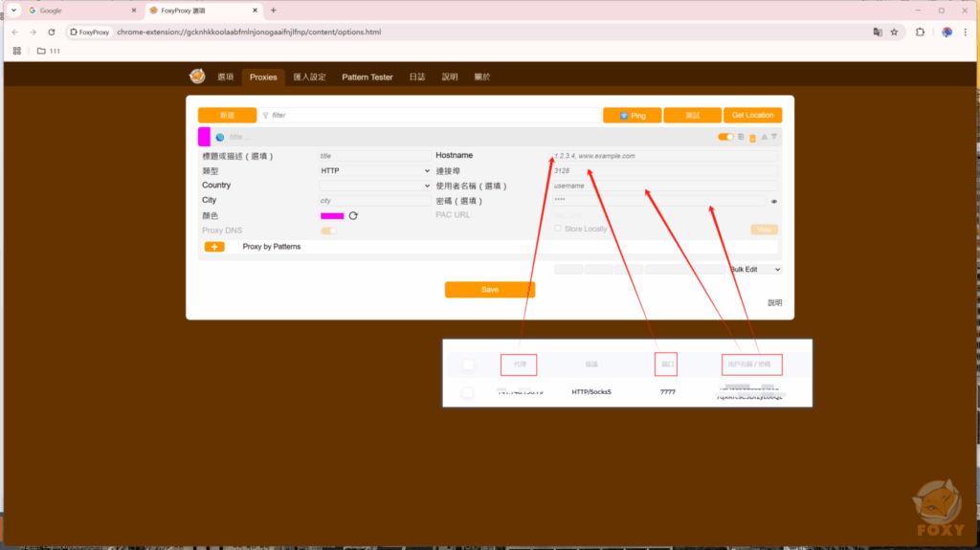
Task: Open the 日誌 log tab
Action: 417,77
